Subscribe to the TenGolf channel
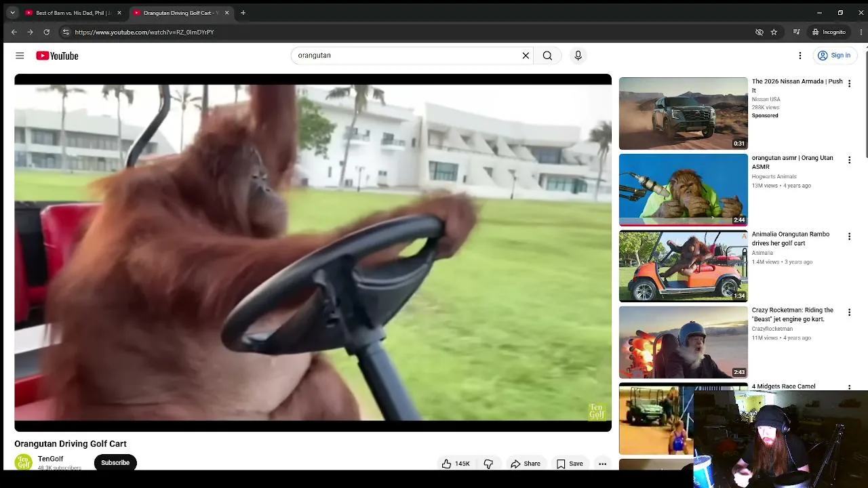The image size is (868, 488). (x=115, y=463)
